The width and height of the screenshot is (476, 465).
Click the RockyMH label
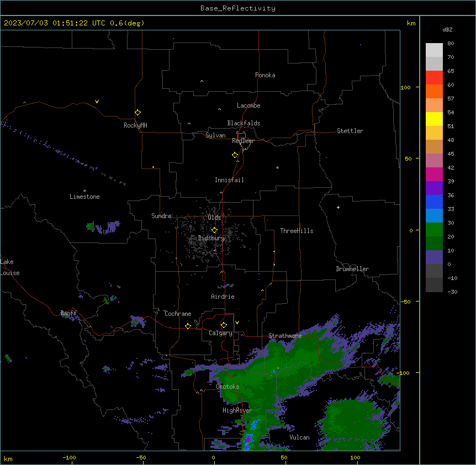pos(135,125)
